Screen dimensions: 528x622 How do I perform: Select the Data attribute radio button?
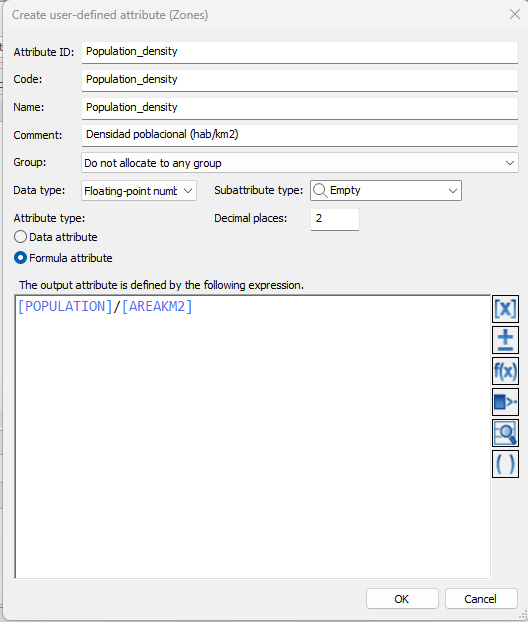click(20, 237)
